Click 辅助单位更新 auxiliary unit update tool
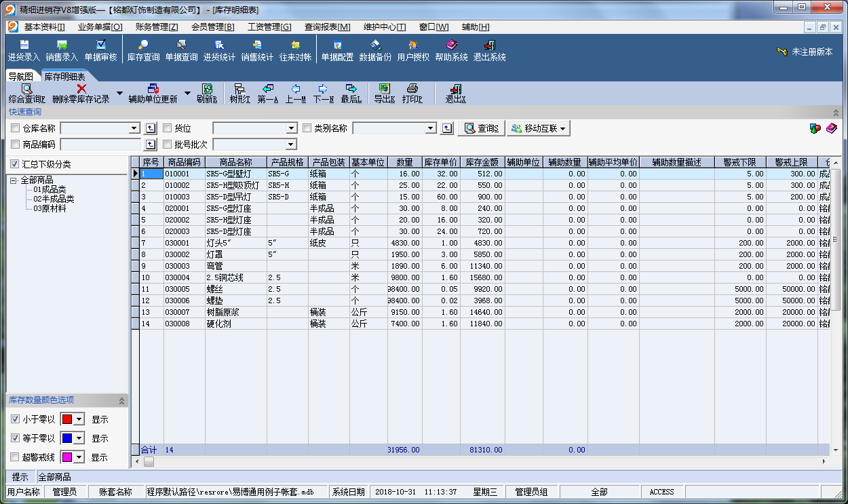 153,94
